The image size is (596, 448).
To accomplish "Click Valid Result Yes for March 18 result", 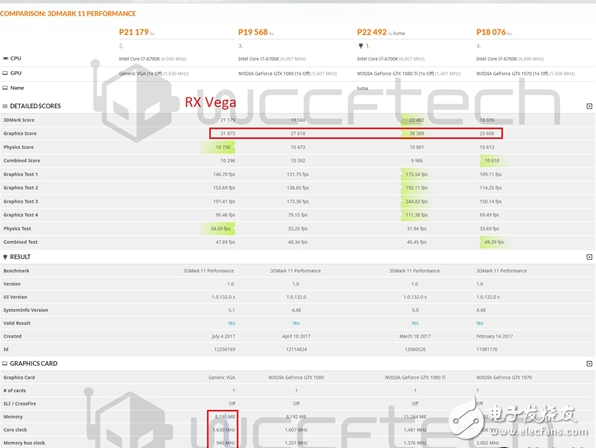I will tap(415, 323).
